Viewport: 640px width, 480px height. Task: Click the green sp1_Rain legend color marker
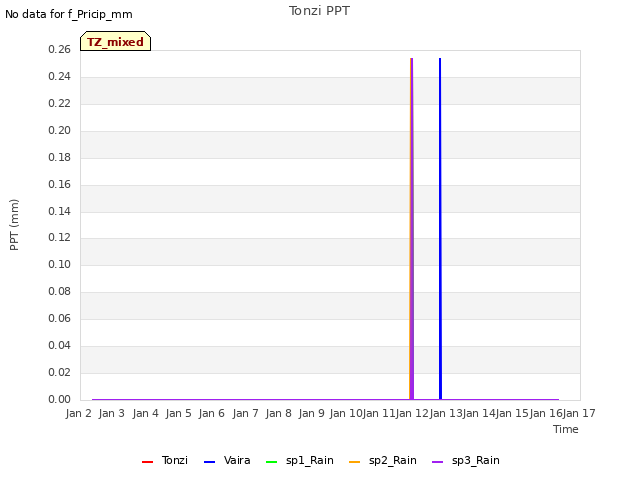tap(271, 462)
